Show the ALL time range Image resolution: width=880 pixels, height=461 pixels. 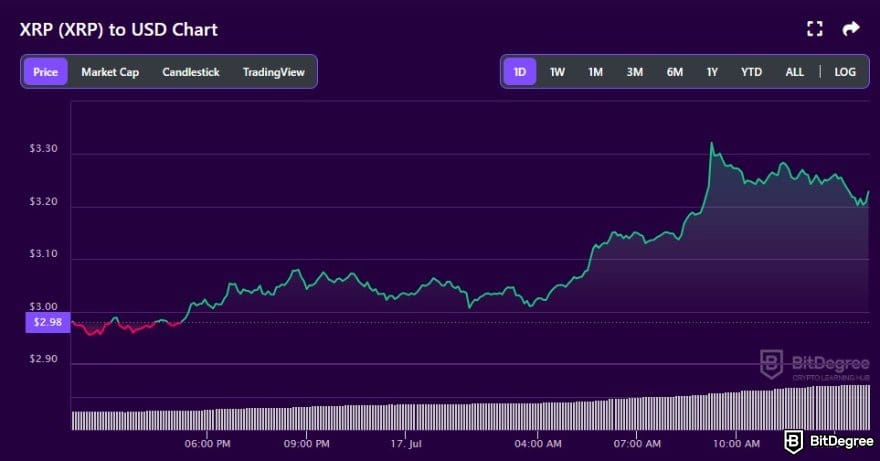[794, 72]
